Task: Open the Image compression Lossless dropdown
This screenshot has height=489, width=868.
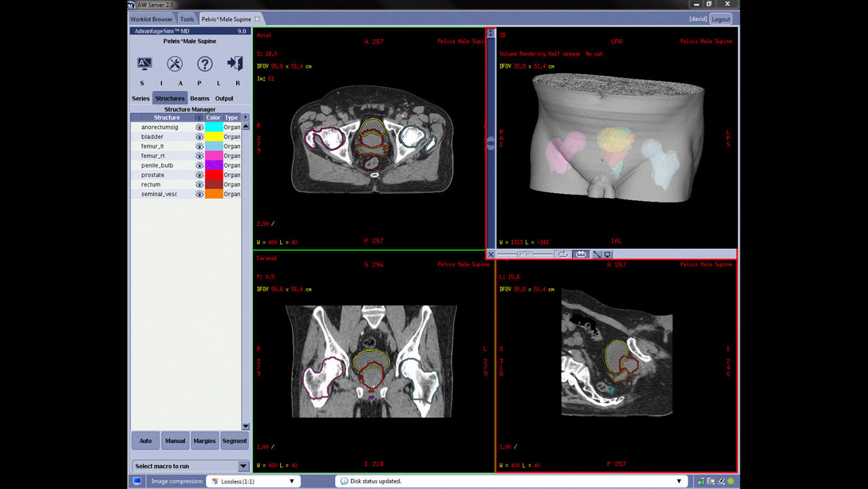Action: click(x=254, y=481)
